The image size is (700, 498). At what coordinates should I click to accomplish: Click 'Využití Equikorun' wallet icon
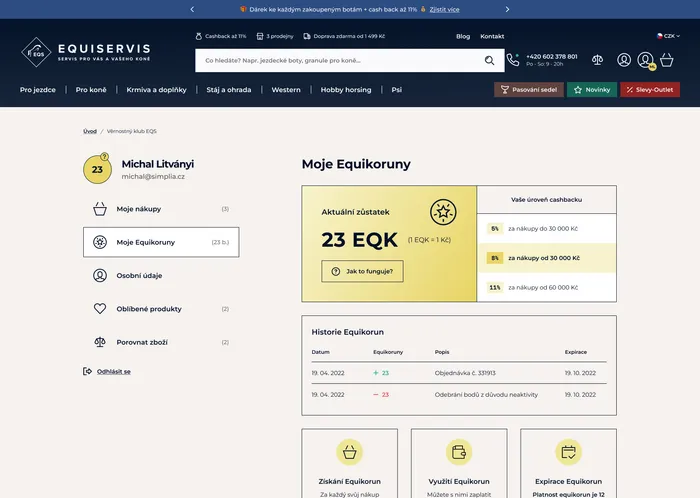point(459,452)
